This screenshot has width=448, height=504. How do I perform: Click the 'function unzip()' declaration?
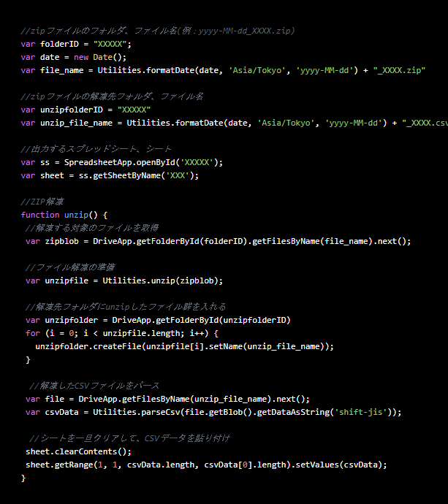[x=64, y=215]
